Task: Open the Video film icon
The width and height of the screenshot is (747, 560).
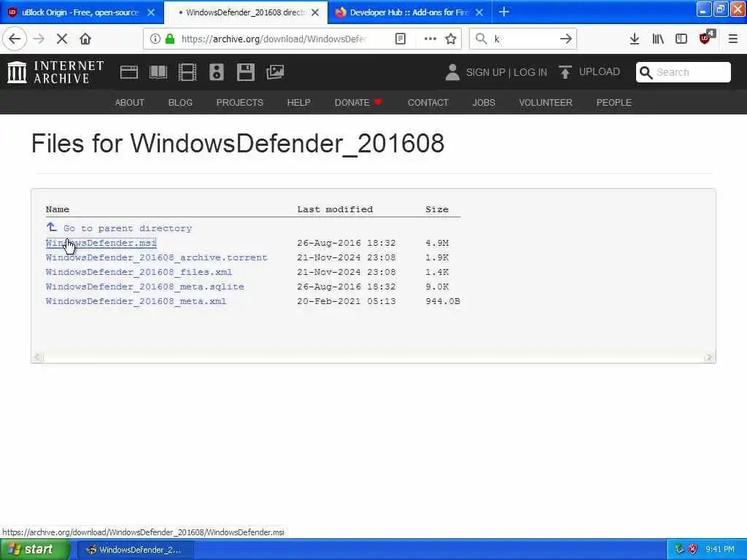Action: pyautogui.click(x=187, y=72)
